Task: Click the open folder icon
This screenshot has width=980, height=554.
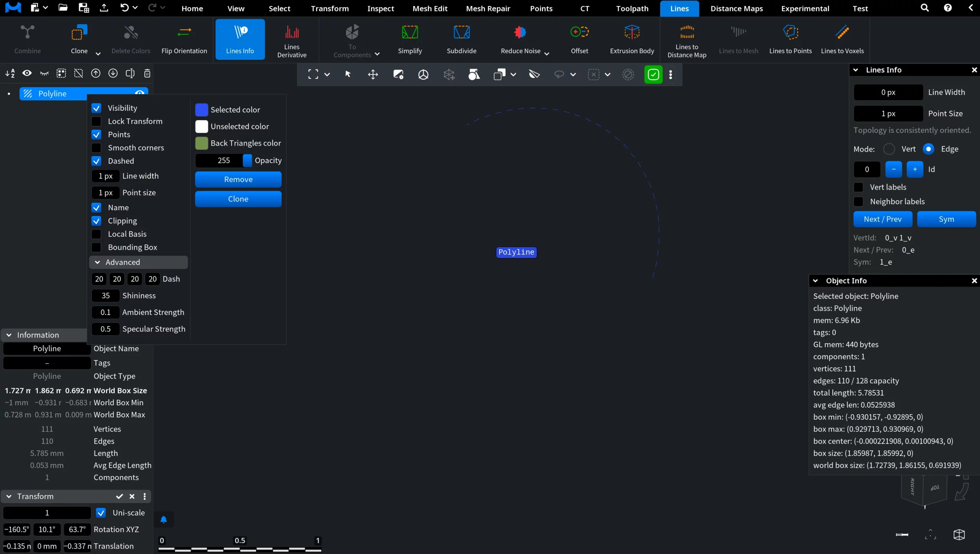Action: [x=63, y=8]
